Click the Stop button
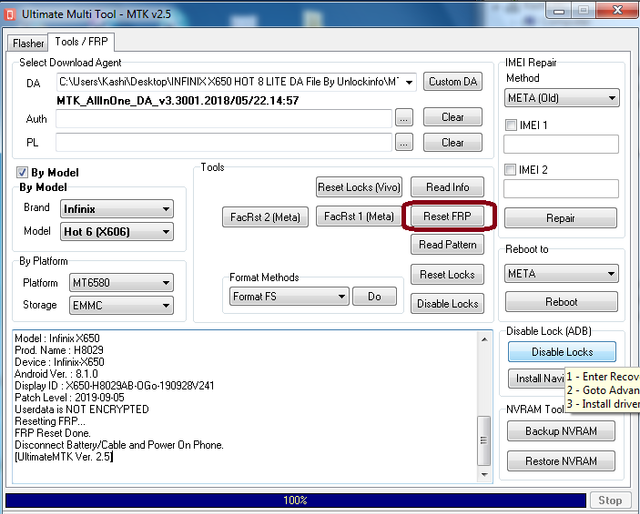Image resolution: width=640 pixels, height=514 pixels. click(610, 500)
